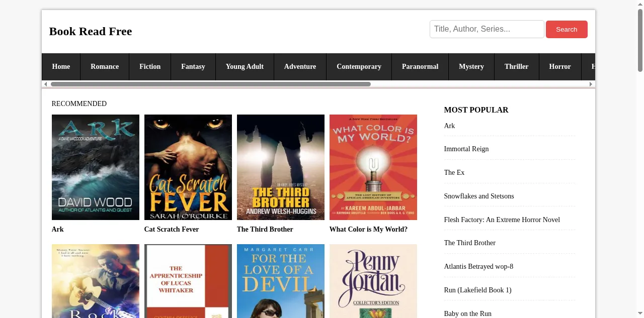Open Immortal Reign in Most Popular

tap(466, 149)
